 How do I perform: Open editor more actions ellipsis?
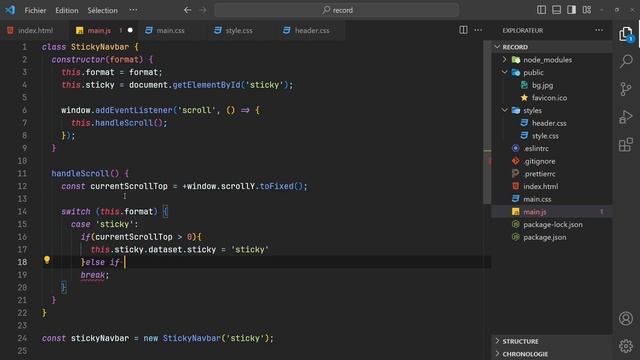[x=478, y=30]
